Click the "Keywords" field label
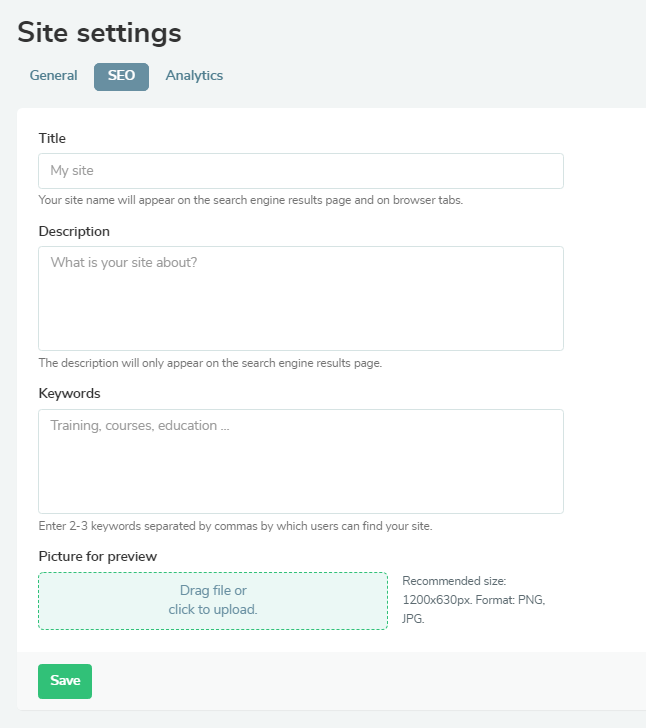This screenshot has height=728, width=646. (69, 393)
